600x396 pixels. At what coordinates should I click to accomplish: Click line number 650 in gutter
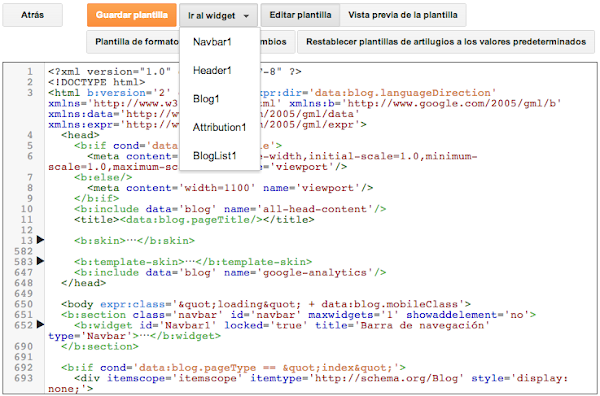coord(23,304)
